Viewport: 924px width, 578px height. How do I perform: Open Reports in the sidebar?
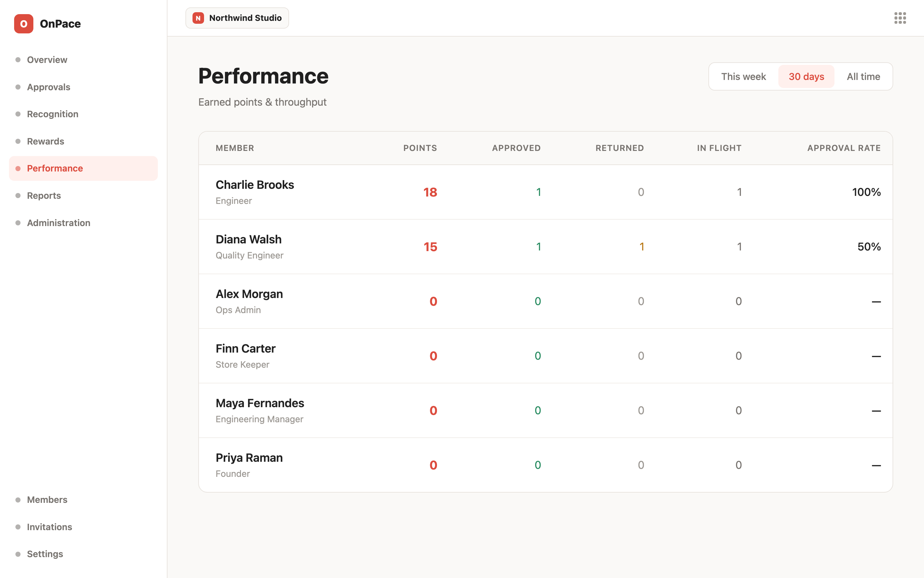[x=83, y=196]
